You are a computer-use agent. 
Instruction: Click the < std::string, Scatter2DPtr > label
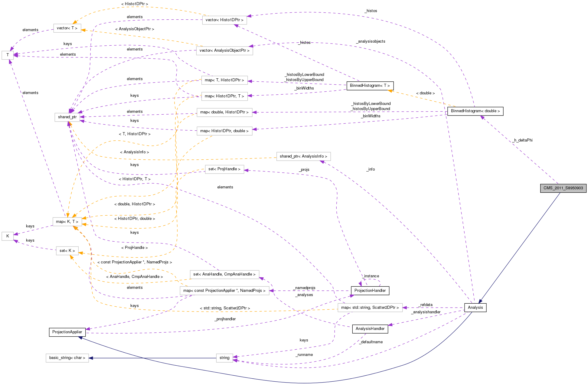pos(225,308)
